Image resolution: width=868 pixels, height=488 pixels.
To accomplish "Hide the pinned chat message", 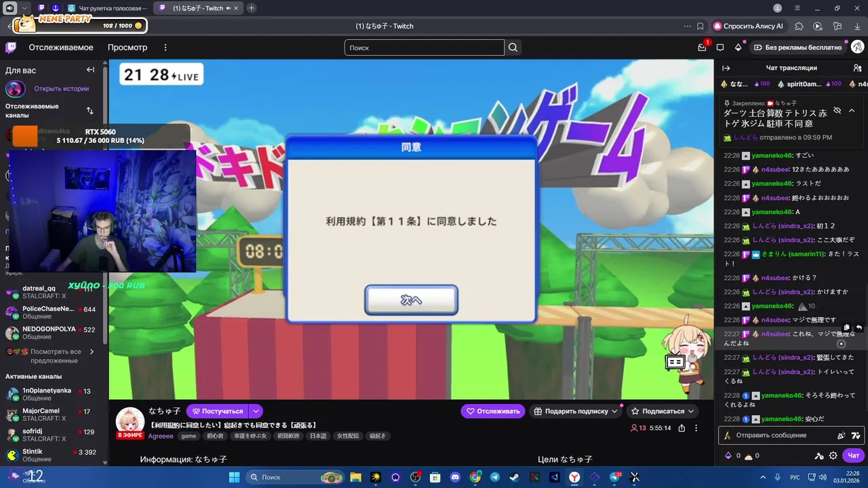I will [837, 110].
